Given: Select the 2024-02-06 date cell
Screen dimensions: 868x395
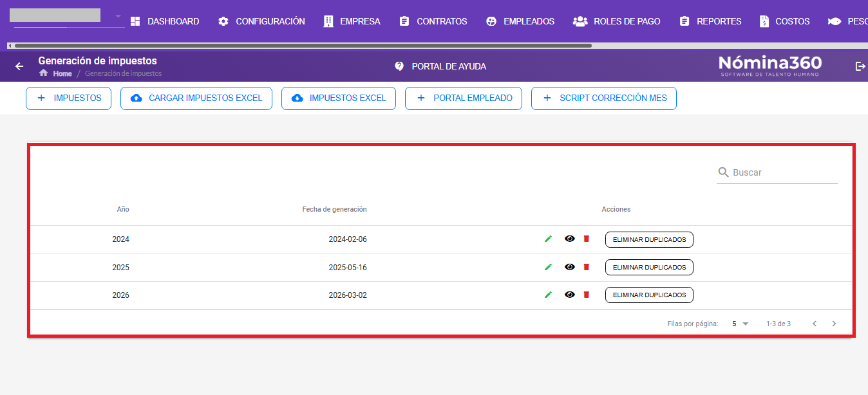Looking at the screenshot, I should click(x=348, y=239).
